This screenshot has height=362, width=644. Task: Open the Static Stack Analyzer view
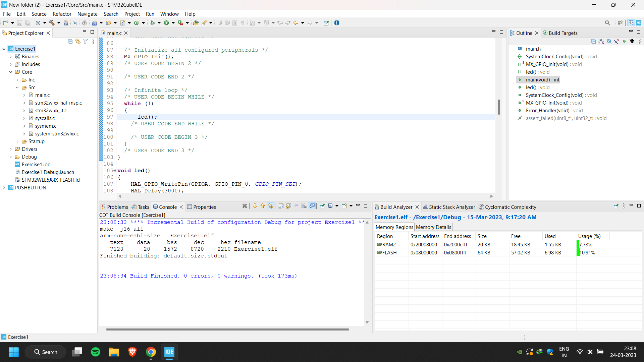(449, 207)
